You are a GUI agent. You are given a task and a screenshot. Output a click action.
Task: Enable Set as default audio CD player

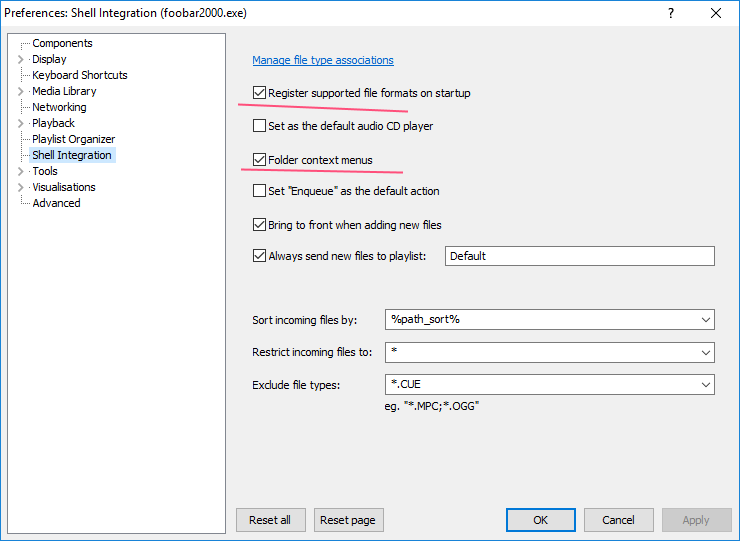pyautogui.click(x=260, y=127)
